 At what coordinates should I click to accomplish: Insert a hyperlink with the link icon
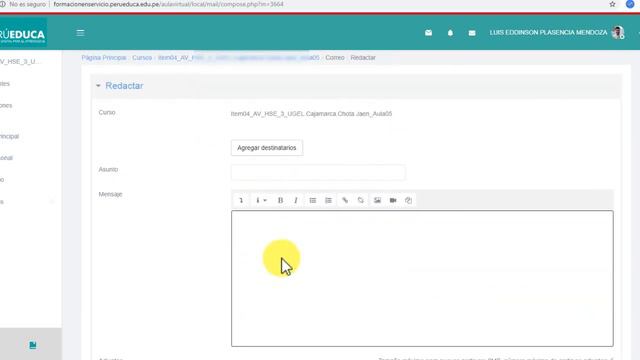click(x=345, y=200)
